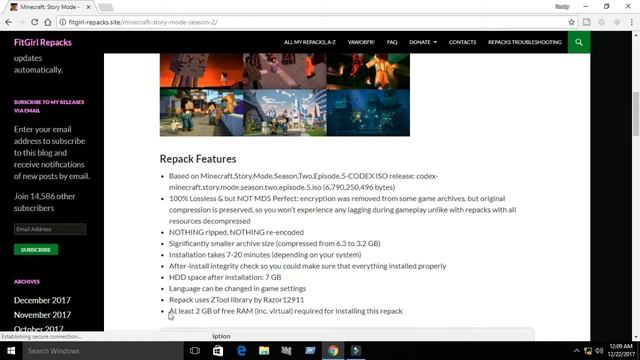The image size is (640, 360).
Task: Open the Windows Start menu
Action: [x=11, y=351]
